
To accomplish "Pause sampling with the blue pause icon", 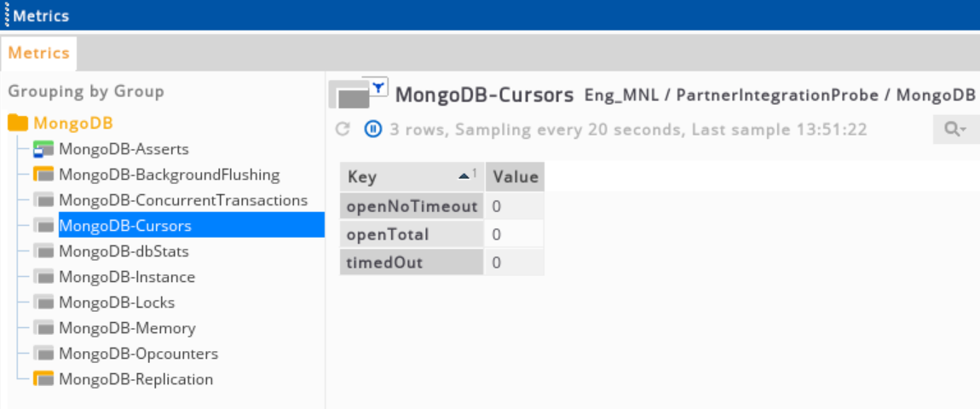I will 373,130.
